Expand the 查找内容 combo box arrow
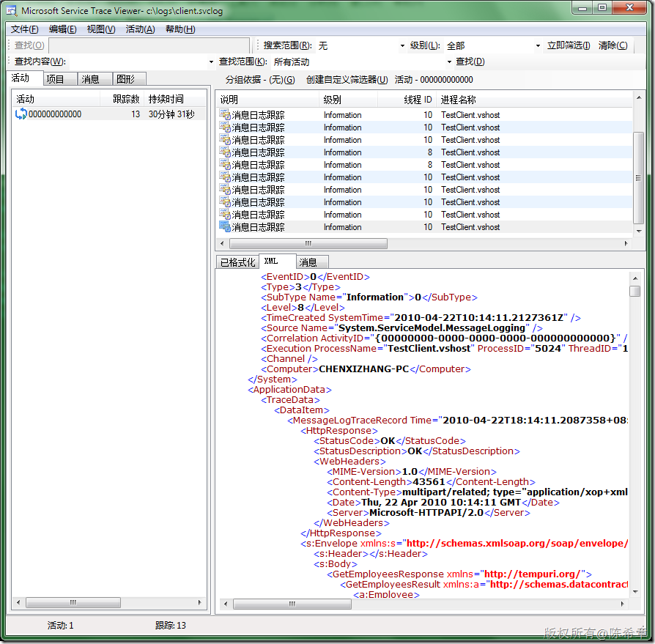655x644 pixels. pos(211,62)
